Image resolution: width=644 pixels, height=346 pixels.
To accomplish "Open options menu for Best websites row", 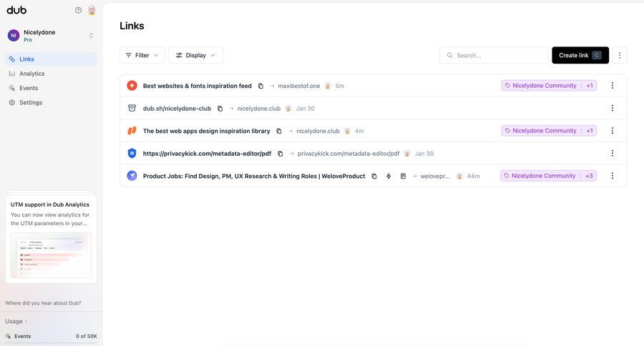I will [x=612, y=85].
